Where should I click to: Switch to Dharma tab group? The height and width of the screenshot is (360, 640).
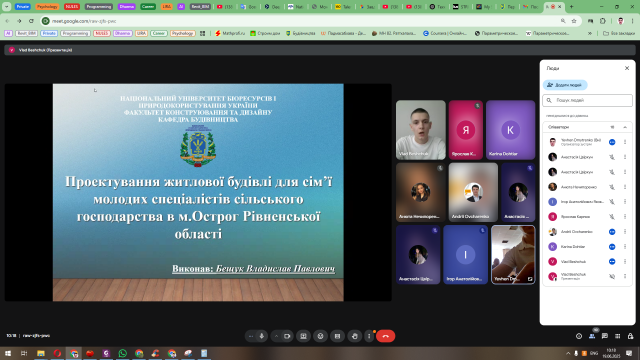pos(127,7)
